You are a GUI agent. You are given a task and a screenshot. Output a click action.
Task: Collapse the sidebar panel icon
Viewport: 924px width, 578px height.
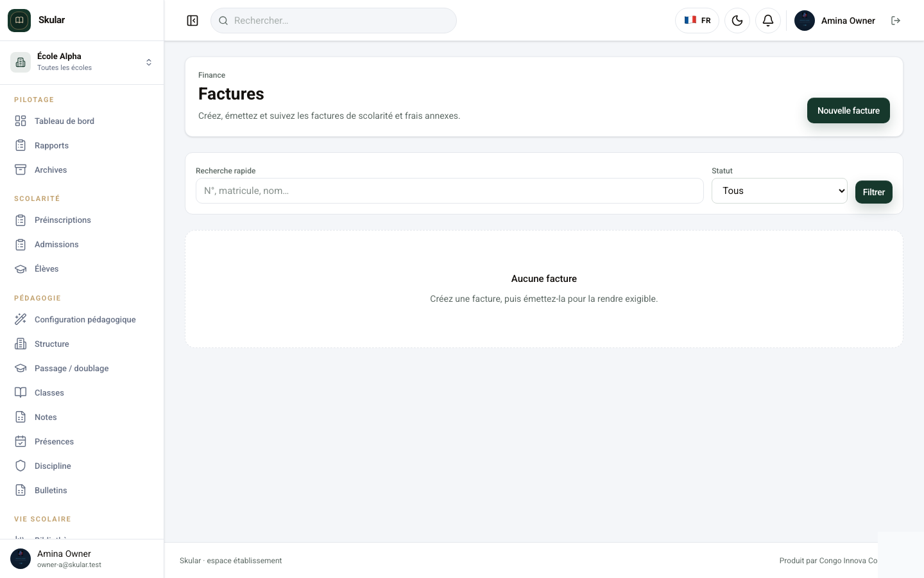[x=193, y=21]
